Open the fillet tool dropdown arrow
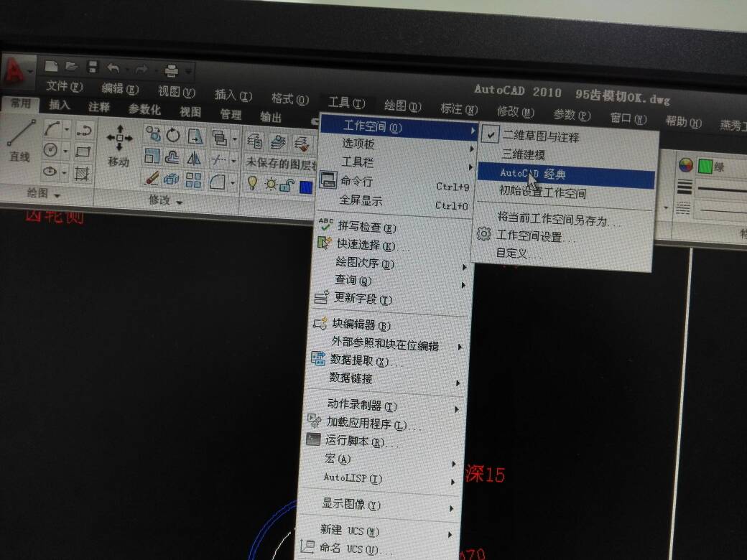This screenshot has height=560, width=747. (x=233, y=183)
